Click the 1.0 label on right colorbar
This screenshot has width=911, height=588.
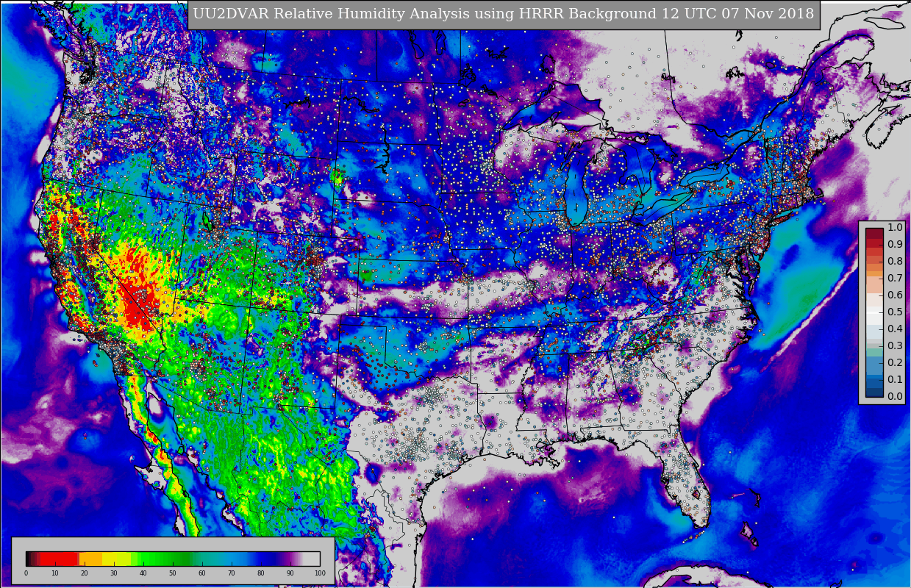(x=894, y=228)
